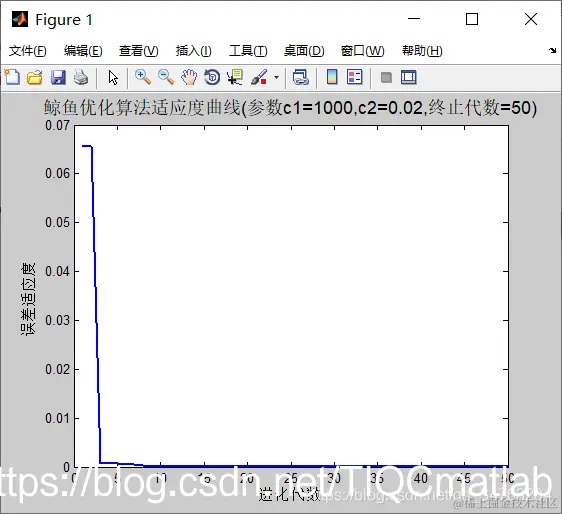Select the Data Cursor tool

(235, 77)
